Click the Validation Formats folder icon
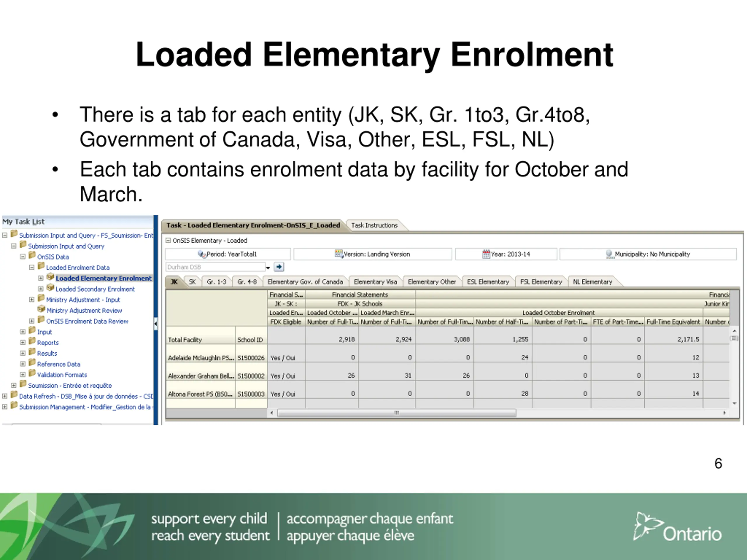747x560 pixels. [x=32, y=374]
